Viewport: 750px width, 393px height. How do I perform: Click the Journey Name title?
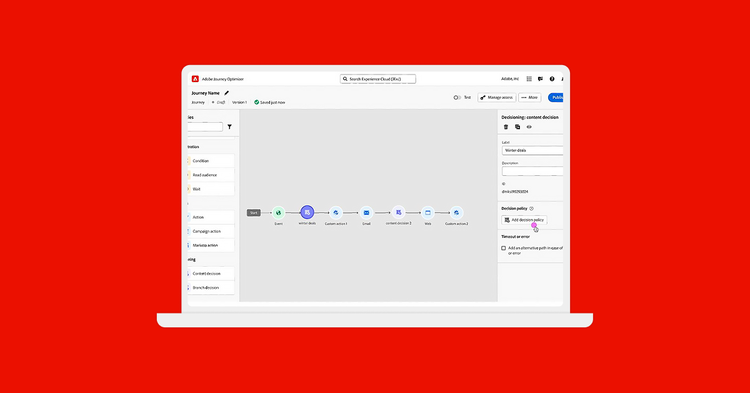206,93
